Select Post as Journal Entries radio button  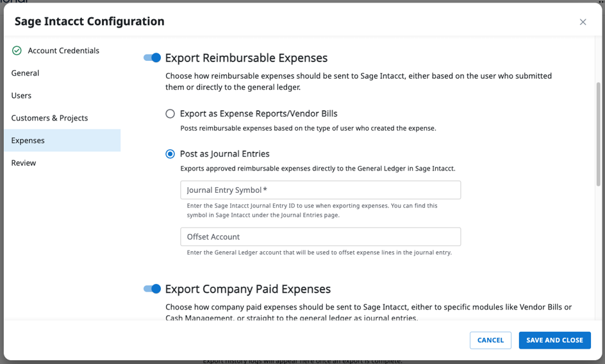tap(170, 154)
